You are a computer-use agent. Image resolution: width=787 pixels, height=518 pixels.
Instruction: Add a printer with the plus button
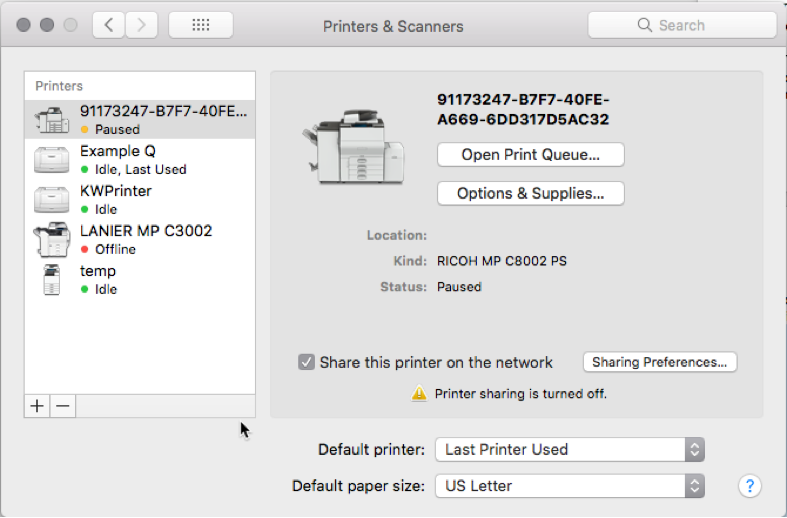(37, 406)
